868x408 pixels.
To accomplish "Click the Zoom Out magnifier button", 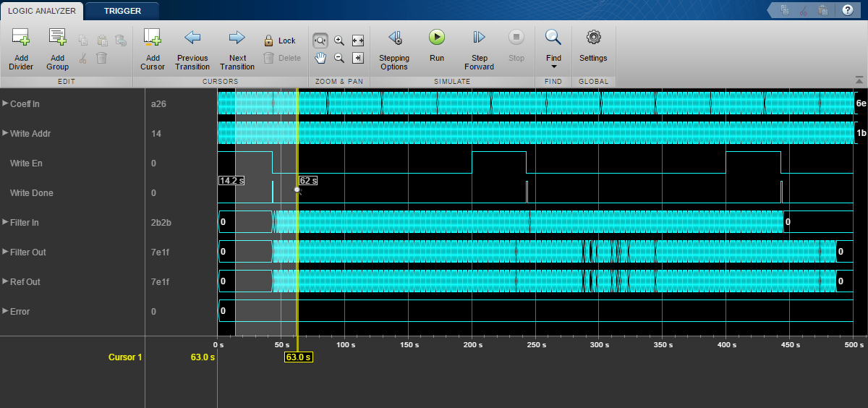I will (339, 58).
